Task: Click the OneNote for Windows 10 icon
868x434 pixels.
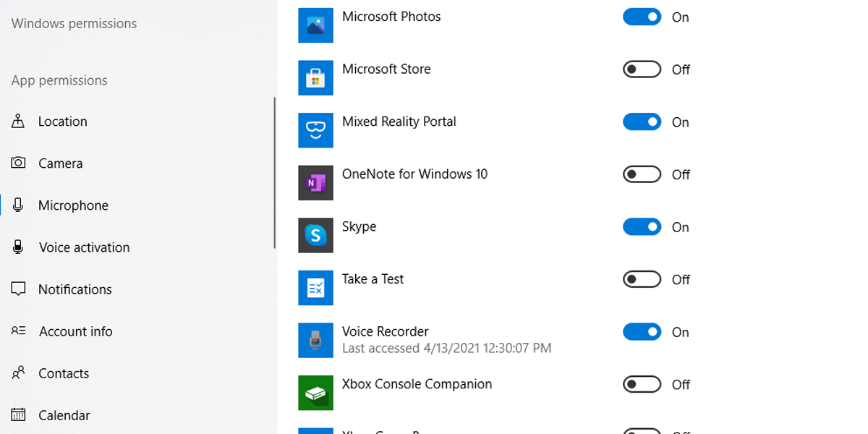Action: pos(315,182)
